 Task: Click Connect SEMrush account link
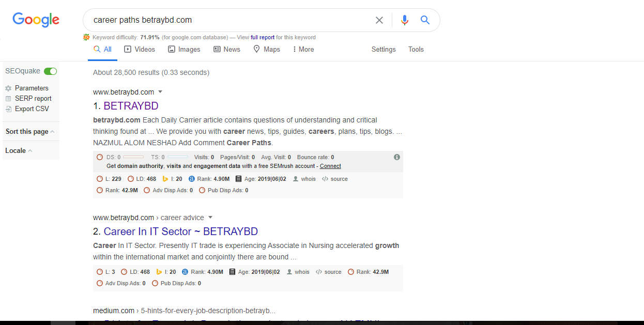pyautogui.click(x=330, y=166)
